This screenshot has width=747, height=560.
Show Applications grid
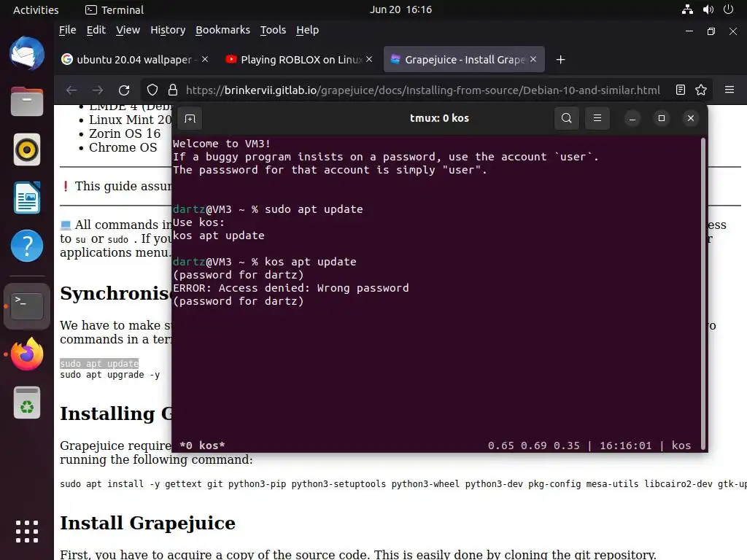[27, 532]
